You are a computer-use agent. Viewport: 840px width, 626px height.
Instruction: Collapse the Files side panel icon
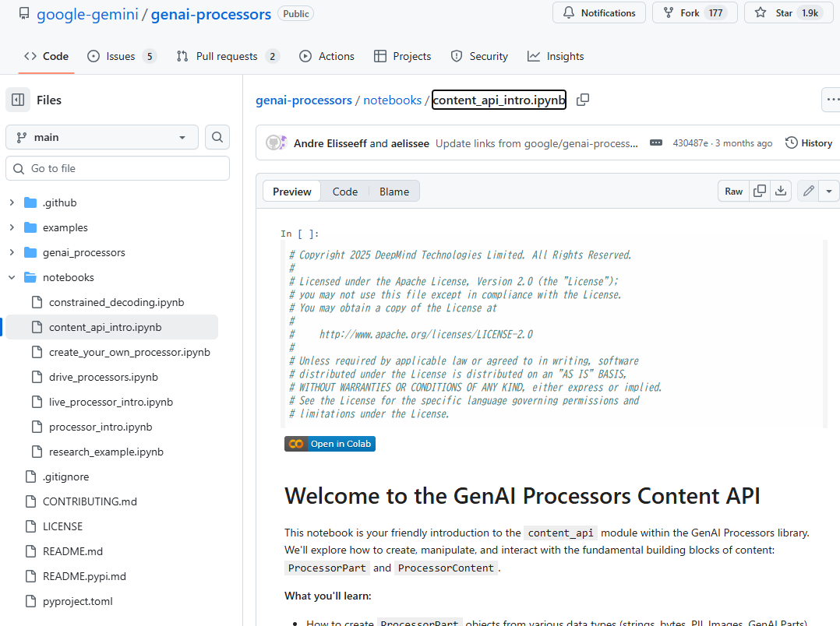18,100
